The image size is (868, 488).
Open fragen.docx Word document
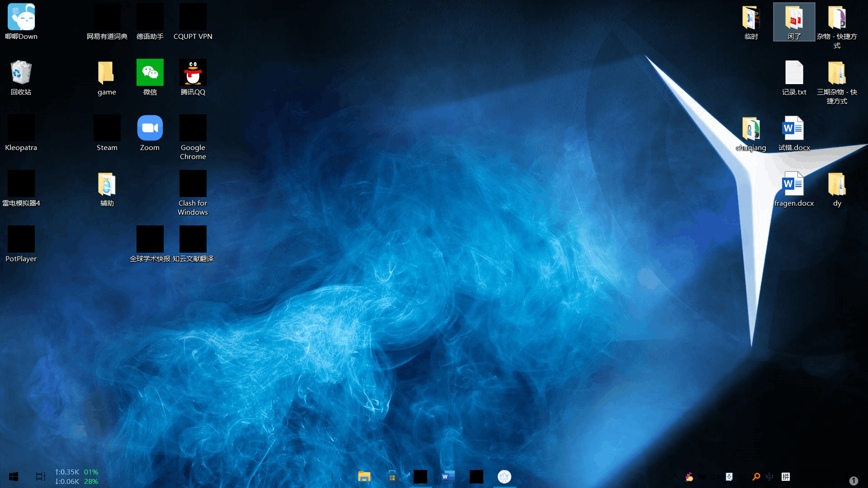[793, 185]
